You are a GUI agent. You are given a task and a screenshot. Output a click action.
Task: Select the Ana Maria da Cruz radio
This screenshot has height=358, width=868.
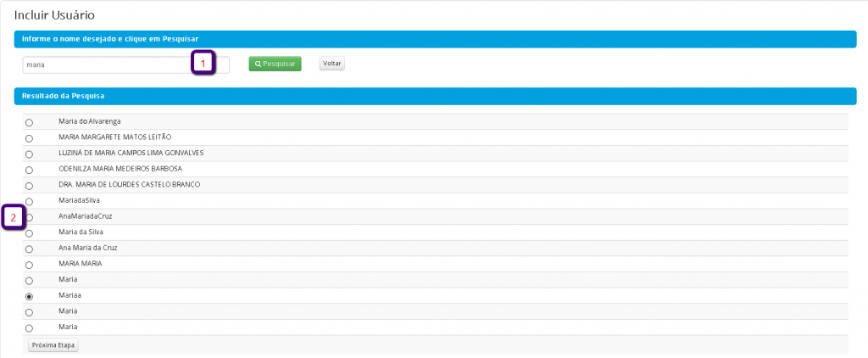29,249
